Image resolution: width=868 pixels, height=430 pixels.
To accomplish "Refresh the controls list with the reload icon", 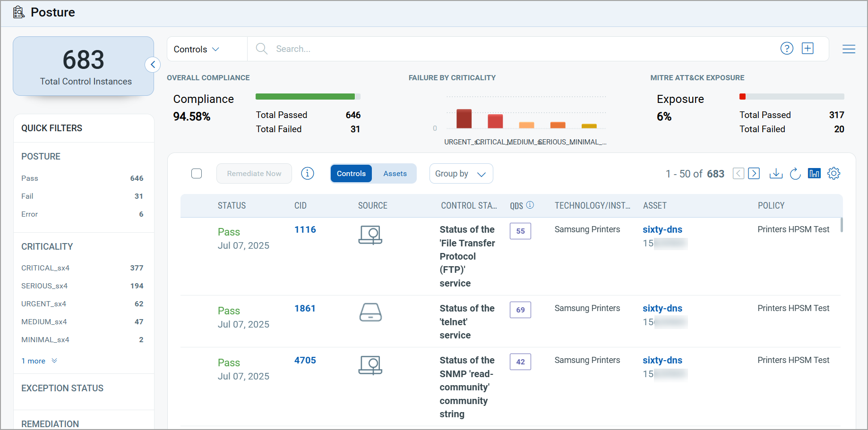I will point(795,173).
